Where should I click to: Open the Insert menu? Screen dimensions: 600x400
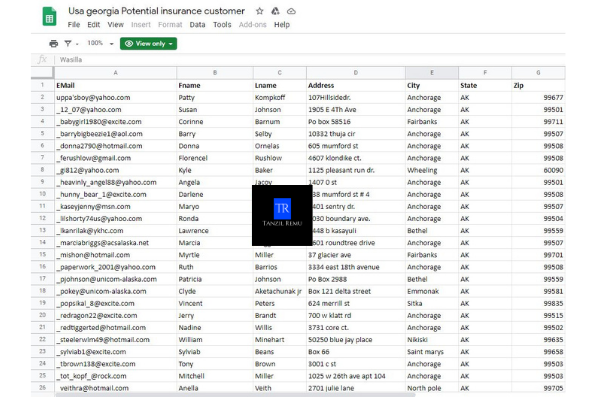click(x=141, y=24)
